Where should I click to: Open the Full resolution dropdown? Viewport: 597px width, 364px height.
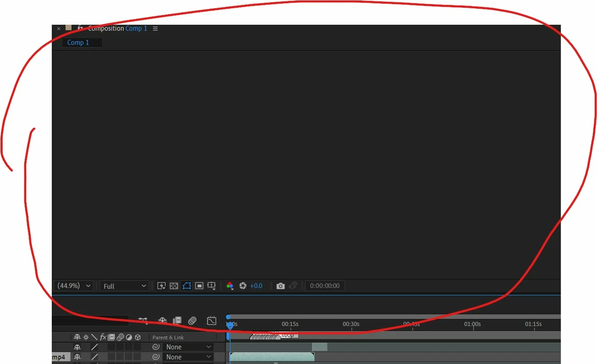(x=124, y=286)
